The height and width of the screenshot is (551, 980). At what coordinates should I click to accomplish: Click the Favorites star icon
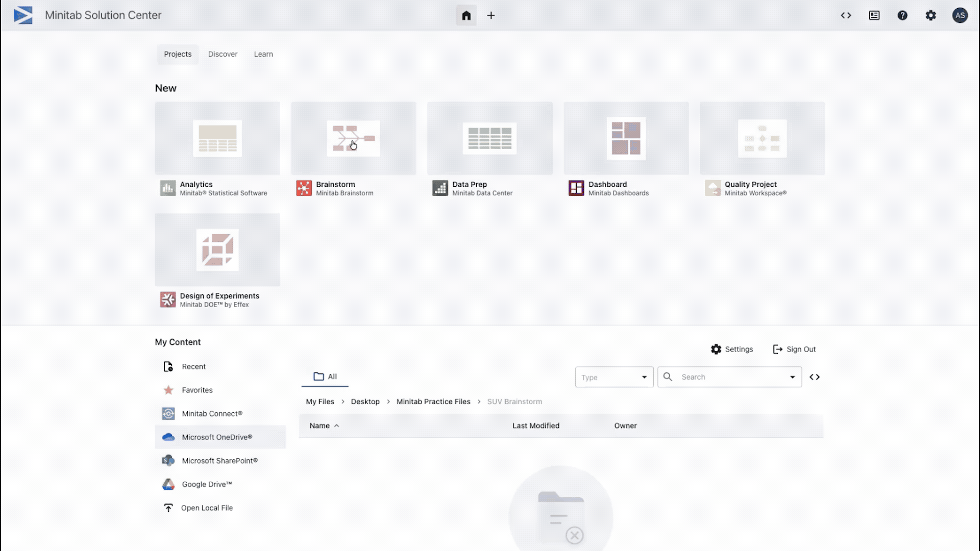tap(168, 390)
